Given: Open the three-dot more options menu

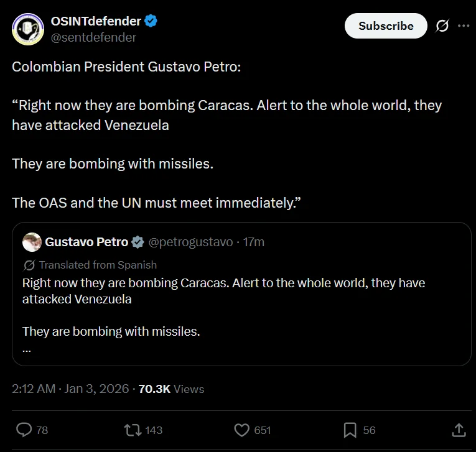Looking at the screenshot, I should [464, 26].
